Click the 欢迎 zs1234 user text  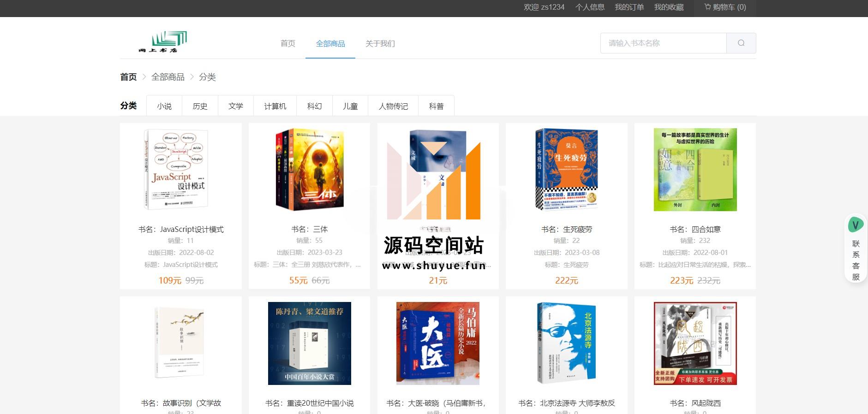click(544, 7)
